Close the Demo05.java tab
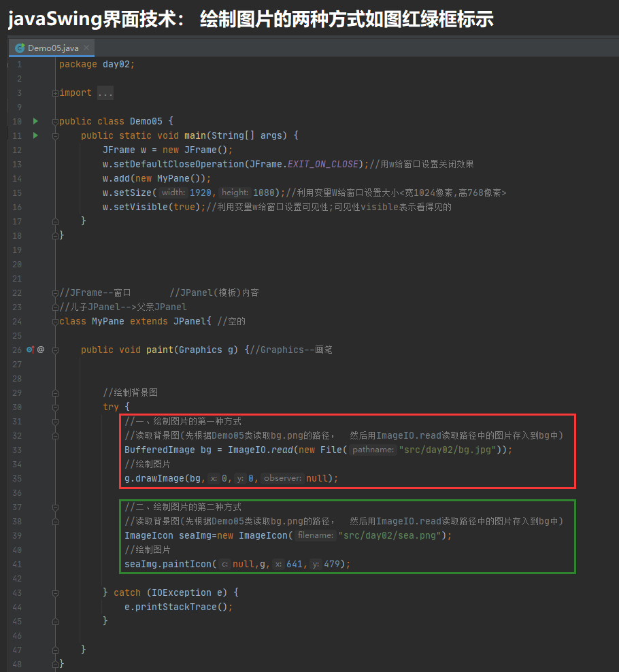The image size is (619, 672). (86, 48)
